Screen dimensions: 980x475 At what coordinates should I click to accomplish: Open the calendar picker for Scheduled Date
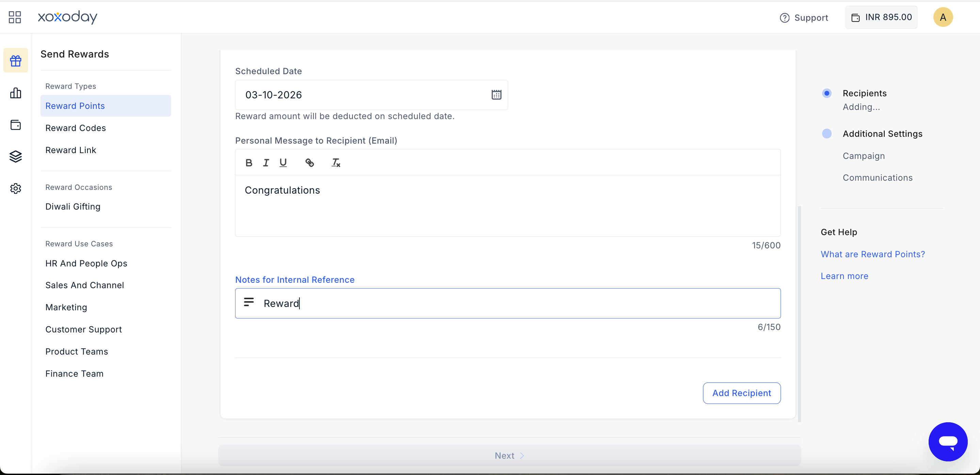(496, 95)
